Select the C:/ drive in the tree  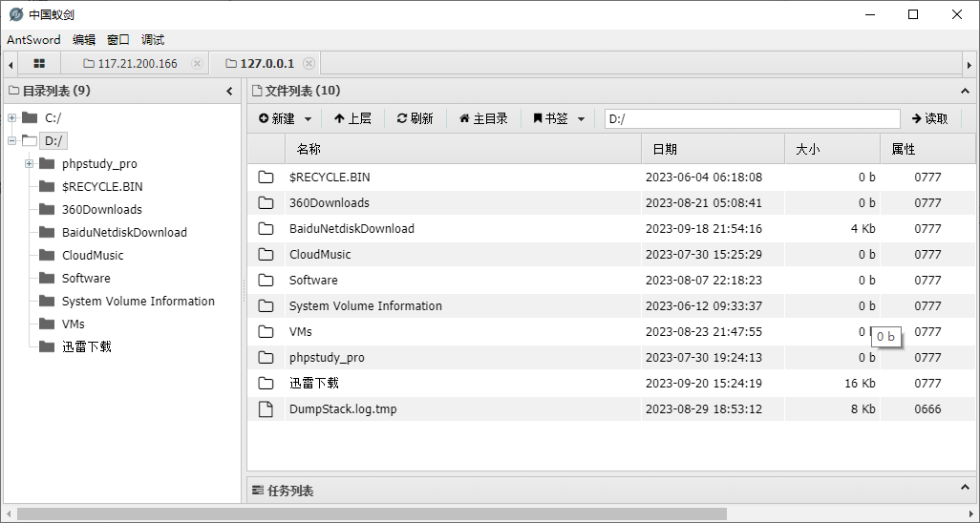53,118
